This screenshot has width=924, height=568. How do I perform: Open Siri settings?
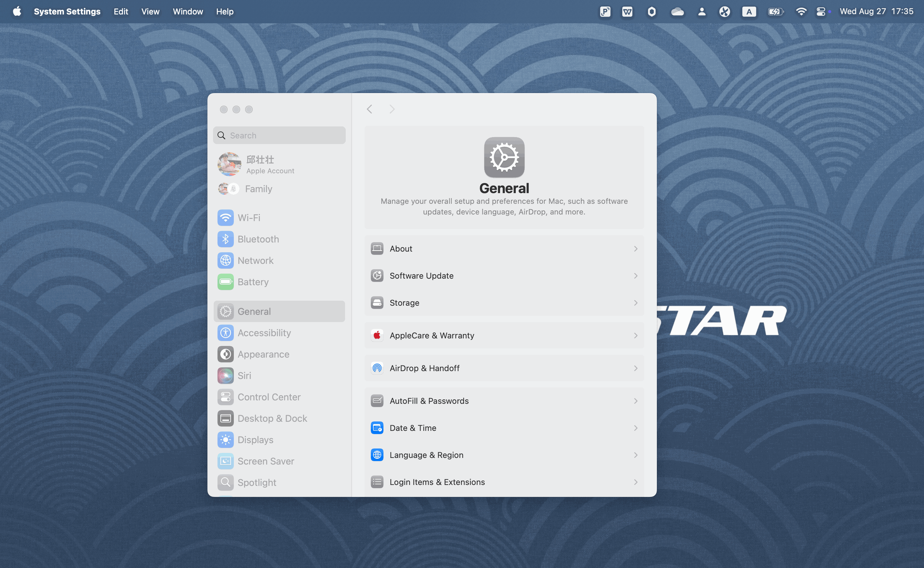click(279, 375)
